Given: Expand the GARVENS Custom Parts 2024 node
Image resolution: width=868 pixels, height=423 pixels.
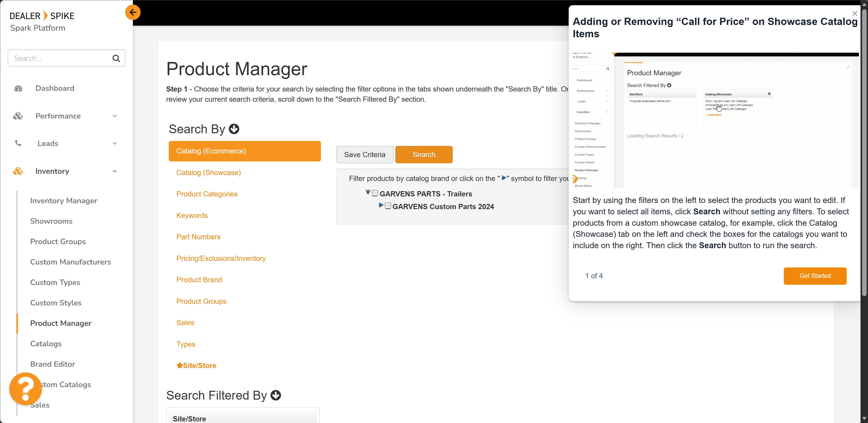Looking at the screenshot, I should [381, 205].
